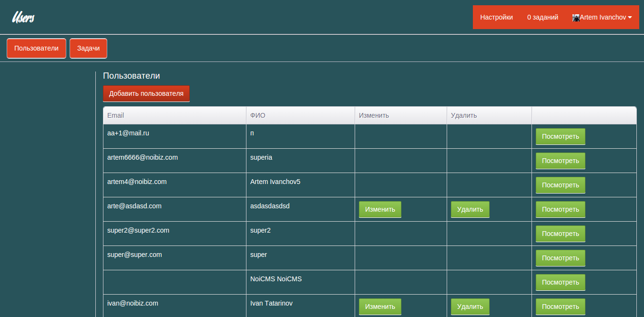Click Посмотреть for super@super.com
Screen dimensions: 644x317
coord(561,258)
